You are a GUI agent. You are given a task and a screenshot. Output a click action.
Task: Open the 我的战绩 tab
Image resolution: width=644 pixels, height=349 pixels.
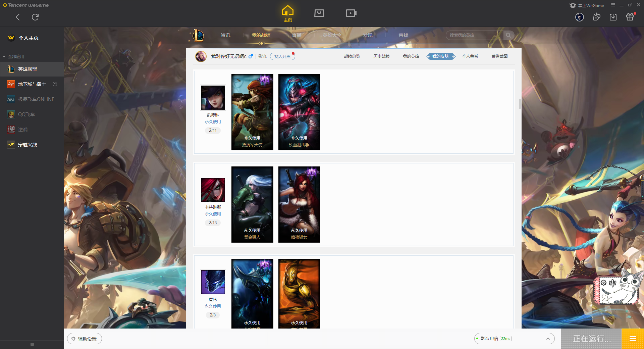coord(261,35)
